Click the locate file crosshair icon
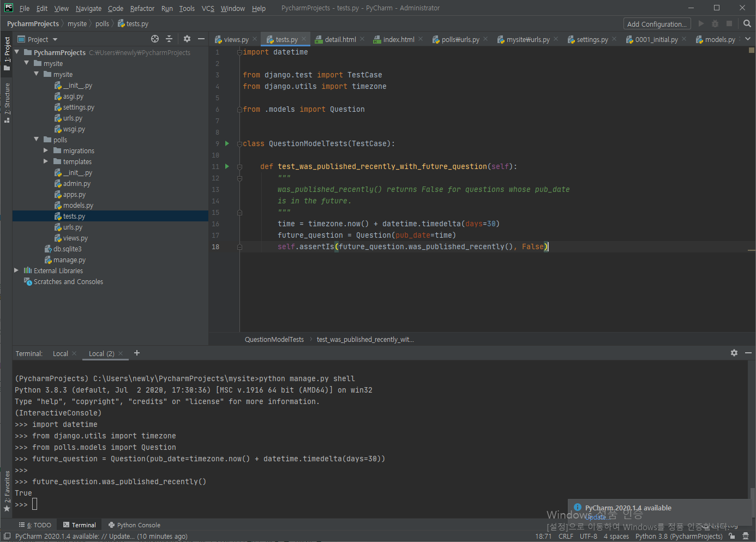Viewport: 756px width, 542px height. tap(155, 39)
